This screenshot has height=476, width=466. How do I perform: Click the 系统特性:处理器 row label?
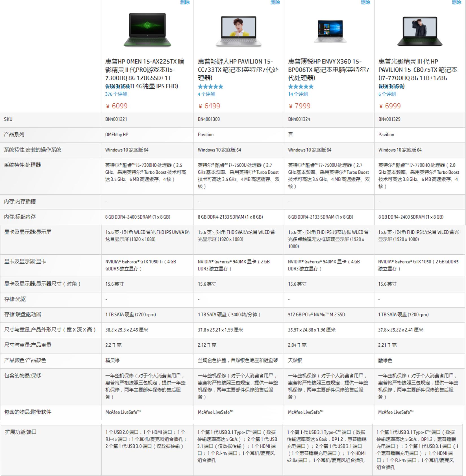[x=22, y=165]
